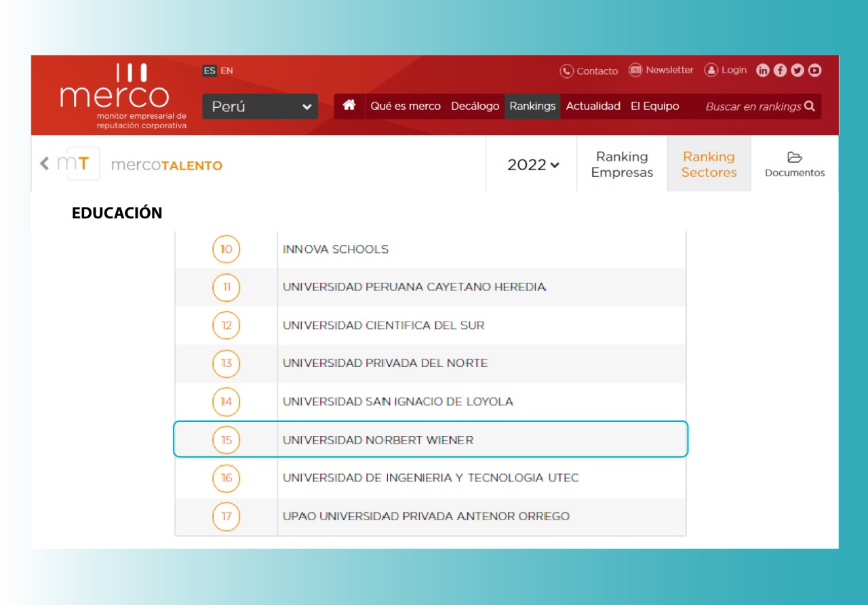Click the mercoTALENTO title link
Screen dimensions: 868x605
166,165
